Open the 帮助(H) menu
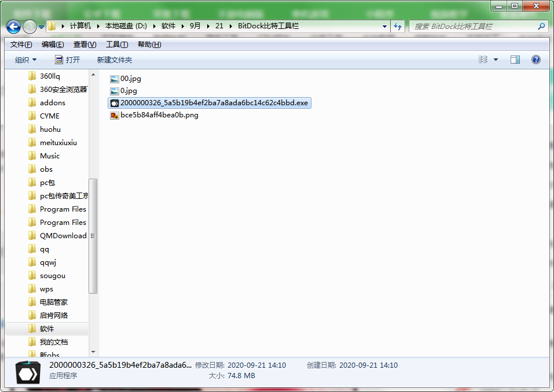This screenshot has height=392, width=554. (149, 45)
